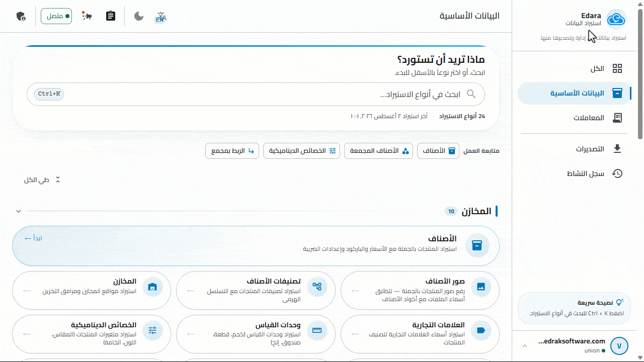The image size is (644, 362).
Task: Click ابدأ link on الأصناف card
Action: pyautogui.click(x=33, y=238)
